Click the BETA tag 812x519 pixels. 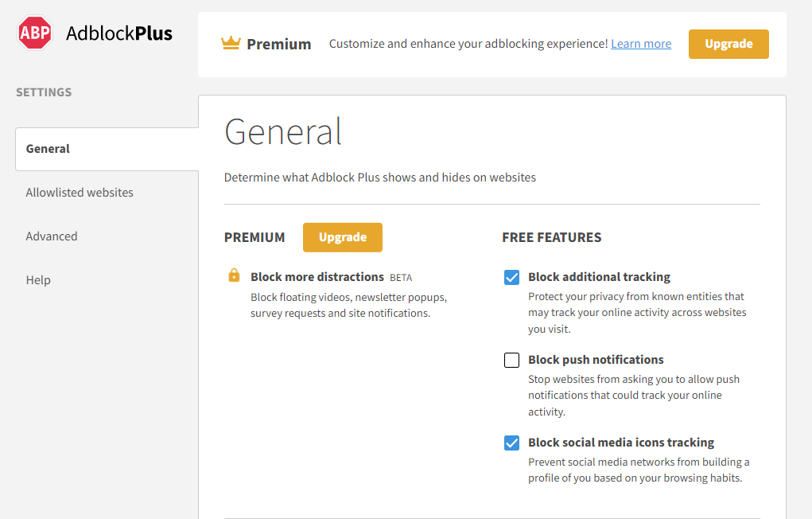click(401, 277)
